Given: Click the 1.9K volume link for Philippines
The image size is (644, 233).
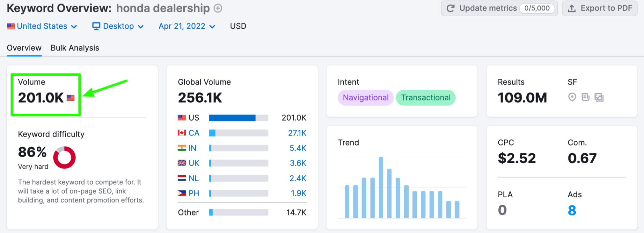Looking at the screenshot, I should pyautogui.click(x=298, y=193).
